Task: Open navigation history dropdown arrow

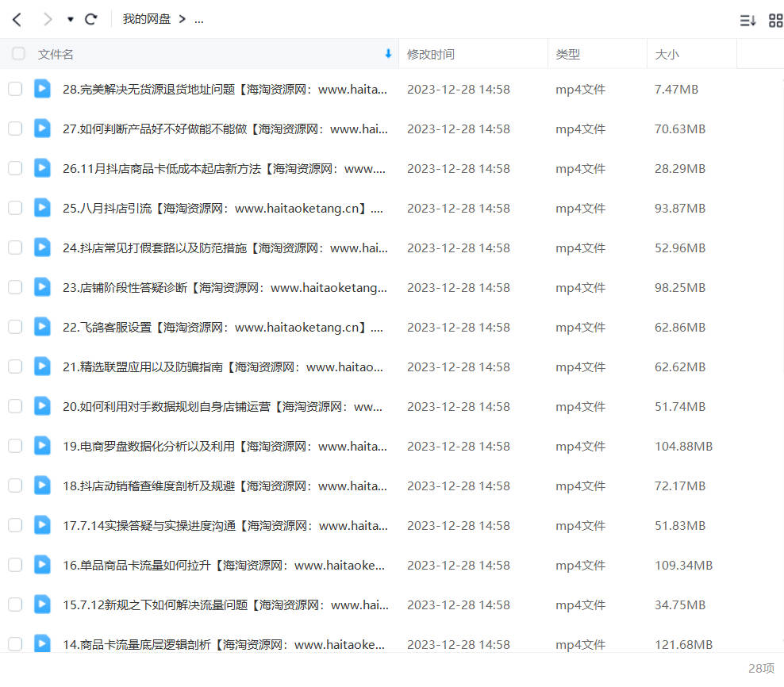Action: tap(71, 20)
